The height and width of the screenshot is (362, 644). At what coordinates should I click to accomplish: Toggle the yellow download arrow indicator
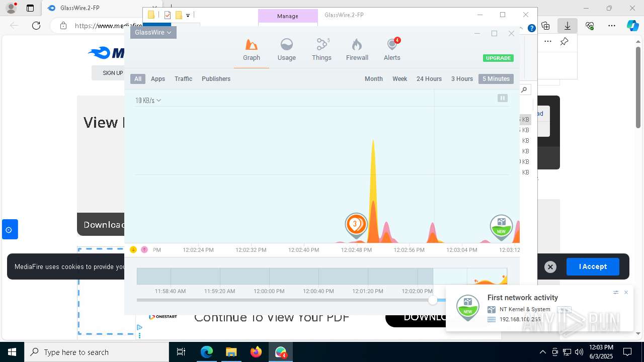(133, 249)
